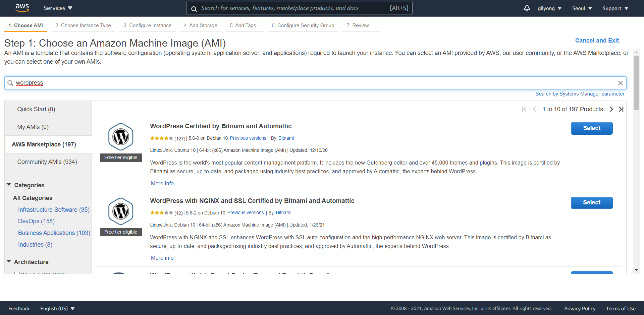Open Terms of Use in footer

point(621,309)
